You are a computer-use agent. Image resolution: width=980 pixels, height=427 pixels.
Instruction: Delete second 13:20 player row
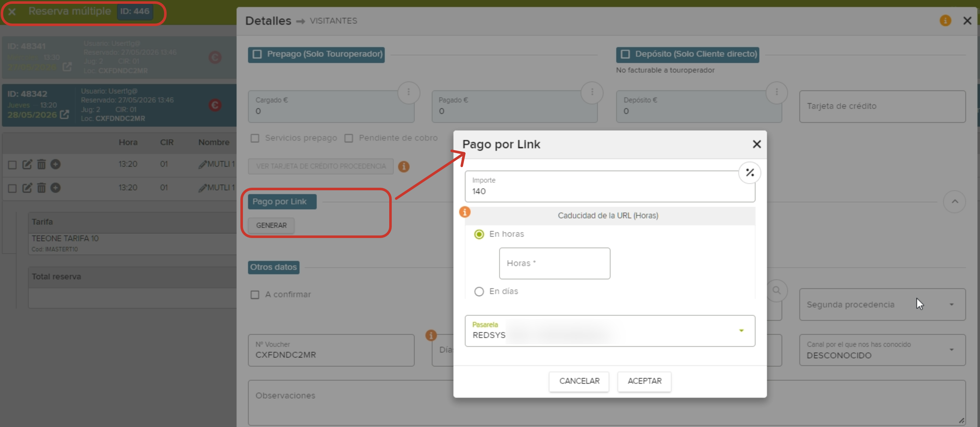(x=41, y=188)
